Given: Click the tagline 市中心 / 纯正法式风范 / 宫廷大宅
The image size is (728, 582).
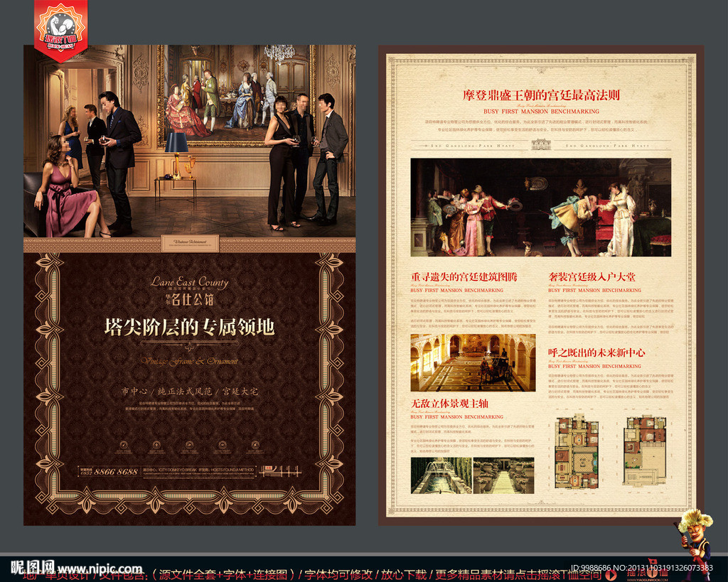Looking at the screenshot, I should tap(189, 392).
